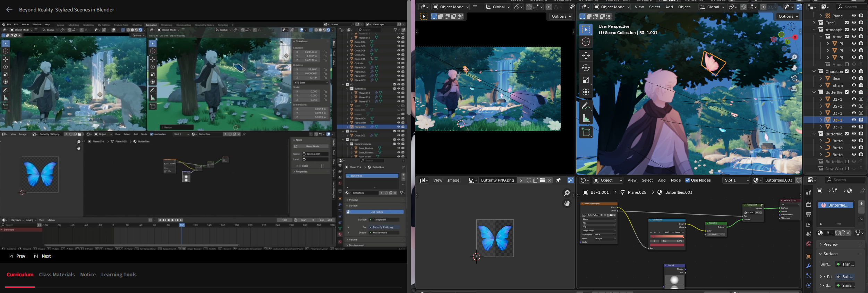Activate the Transform tool in Blender toolbar
Viewport: 868px width, 293px height.
(x=586, y=92)
